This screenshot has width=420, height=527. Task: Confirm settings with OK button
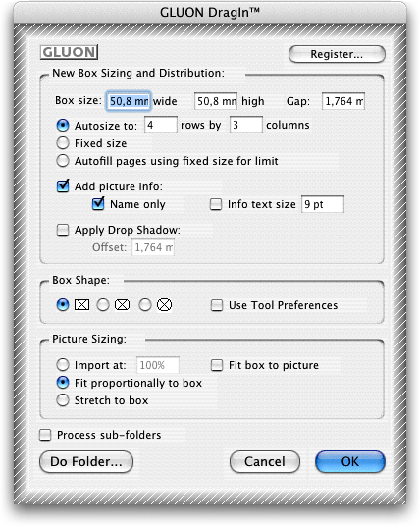[350, 462]
